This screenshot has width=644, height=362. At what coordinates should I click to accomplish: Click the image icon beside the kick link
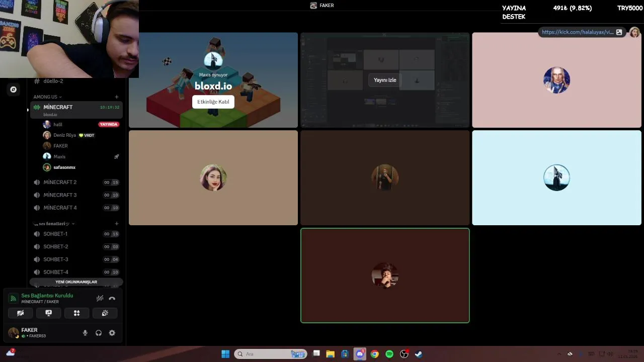[x=619, y=32]
